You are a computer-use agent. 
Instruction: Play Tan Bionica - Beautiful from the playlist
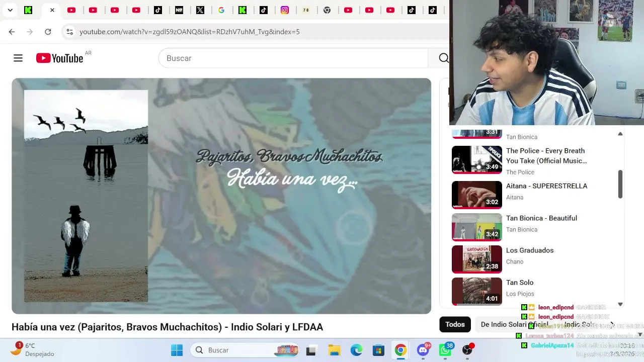point(541,218)
